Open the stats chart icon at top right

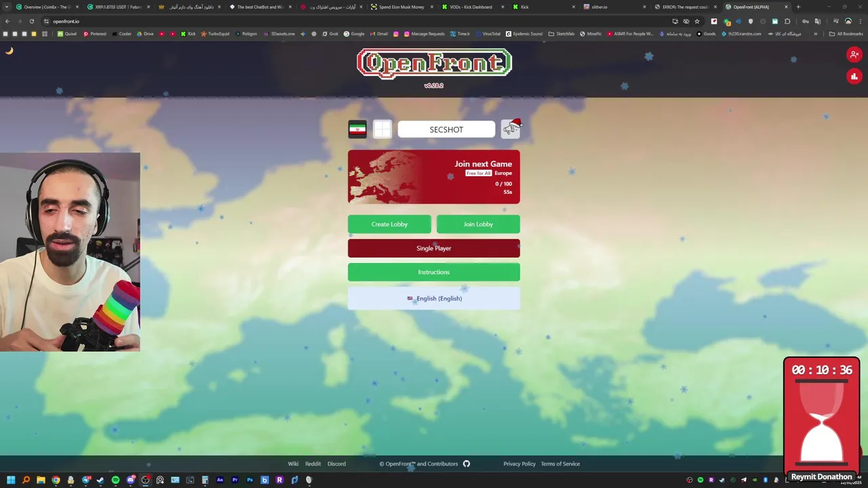[x=854, y=77]
